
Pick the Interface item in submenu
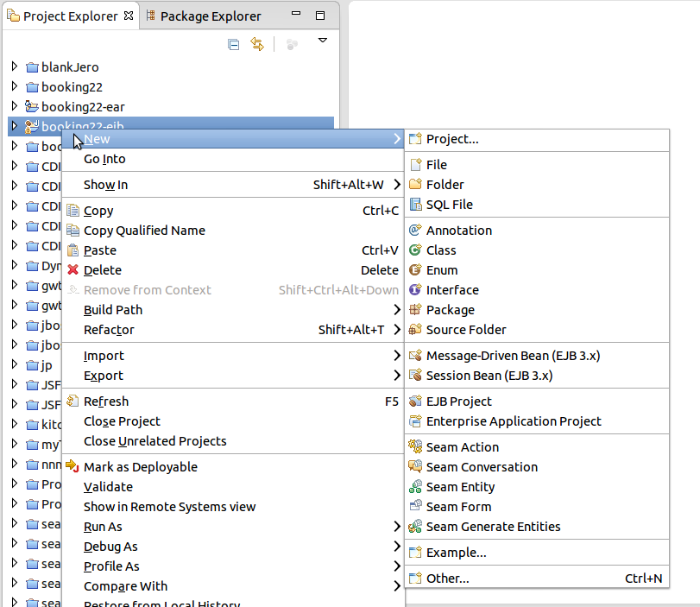451,290
